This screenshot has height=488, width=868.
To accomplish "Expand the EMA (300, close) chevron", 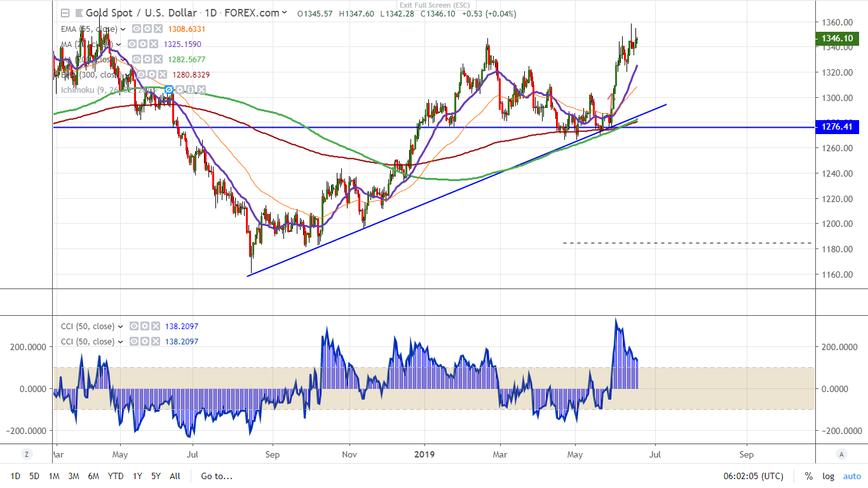I will click(x=126, y=75).
